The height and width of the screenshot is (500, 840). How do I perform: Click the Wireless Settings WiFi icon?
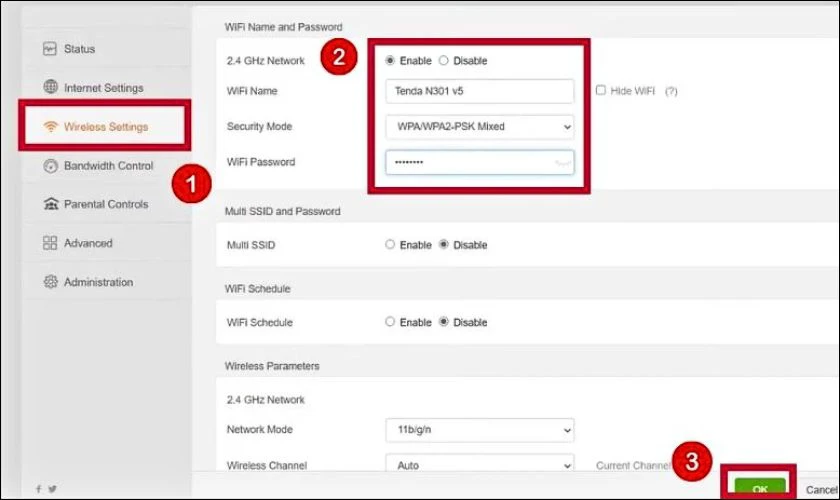click(x=50, y=126)
